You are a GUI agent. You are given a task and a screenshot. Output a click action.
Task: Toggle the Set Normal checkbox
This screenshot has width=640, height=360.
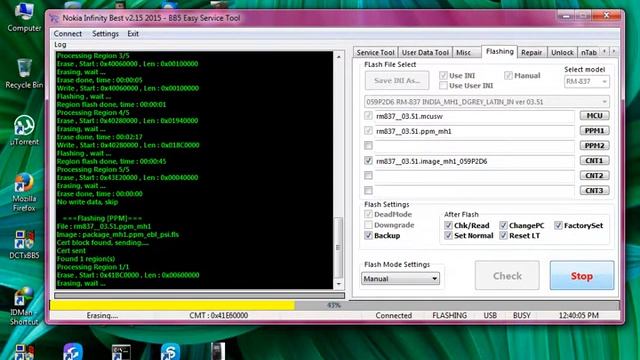[448, 236]
